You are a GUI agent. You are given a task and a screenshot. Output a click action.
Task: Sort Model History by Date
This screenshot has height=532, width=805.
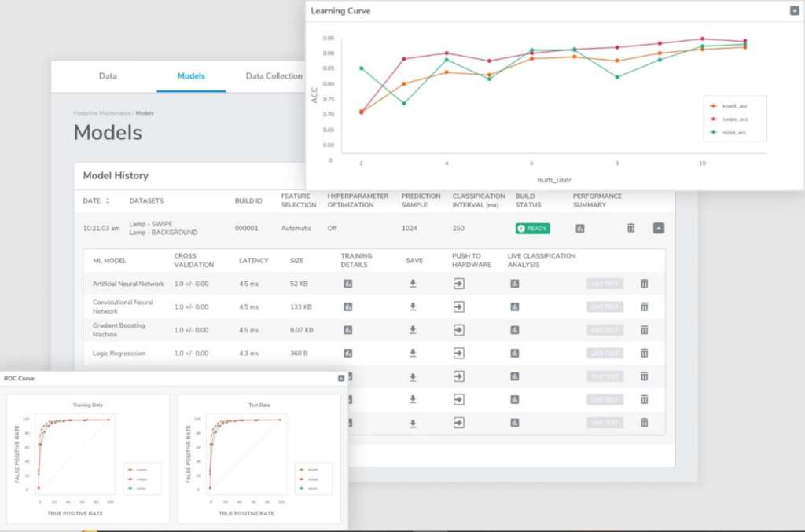[x=107, y=200]
